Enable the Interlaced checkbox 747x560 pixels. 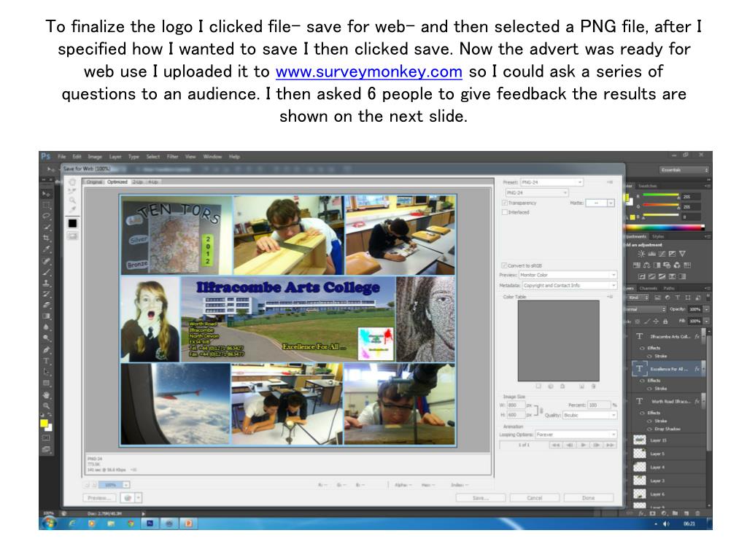[x=505, y=212]
